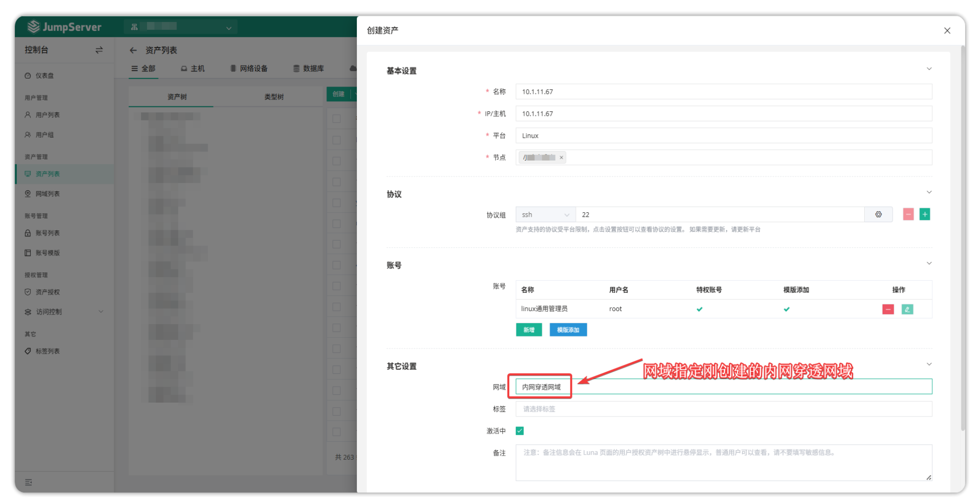980x503 pixels.
Task: Remove the selected node tag
Action: (x=561, y=158)
